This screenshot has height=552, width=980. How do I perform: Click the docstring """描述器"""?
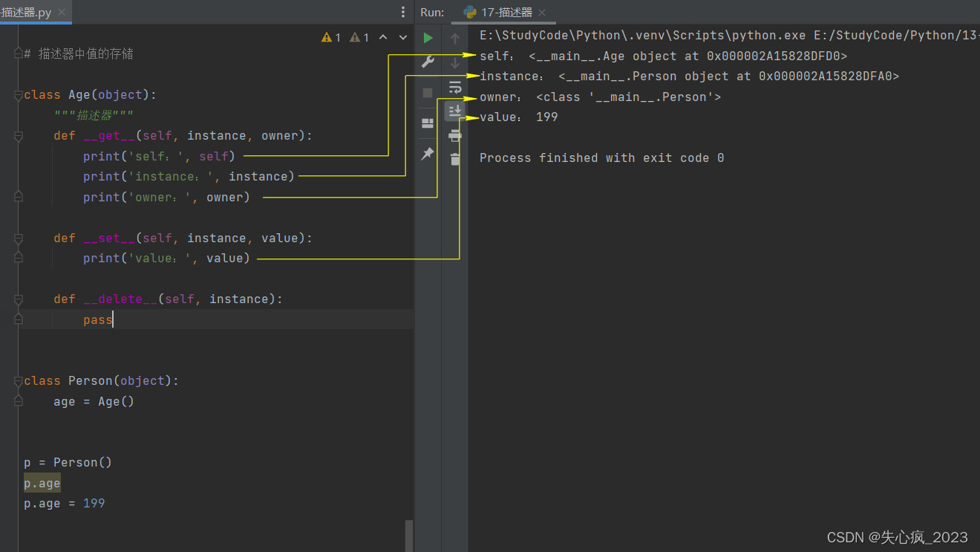pyautogui.click(x=94, y=115)
